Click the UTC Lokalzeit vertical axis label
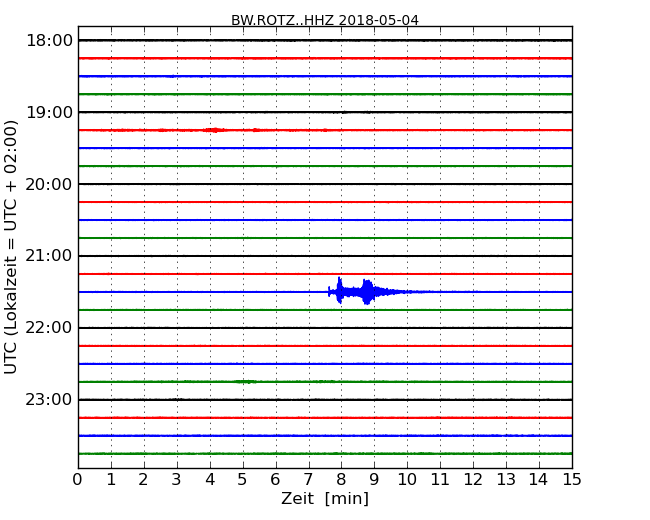650x520 pixels. click(10, 247)
